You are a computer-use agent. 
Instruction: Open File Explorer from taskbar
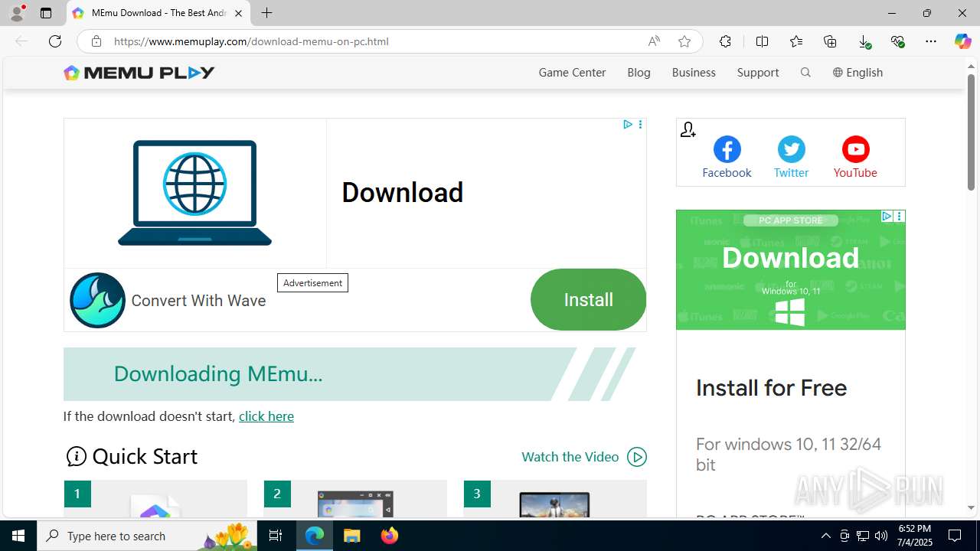[351, 536]
